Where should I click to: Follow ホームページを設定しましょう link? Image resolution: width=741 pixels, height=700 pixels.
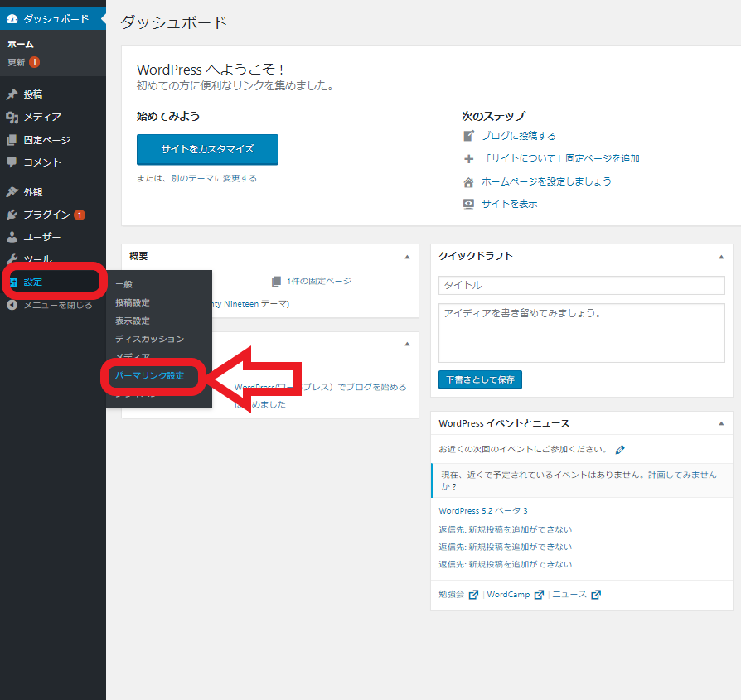tap(546, 182)
